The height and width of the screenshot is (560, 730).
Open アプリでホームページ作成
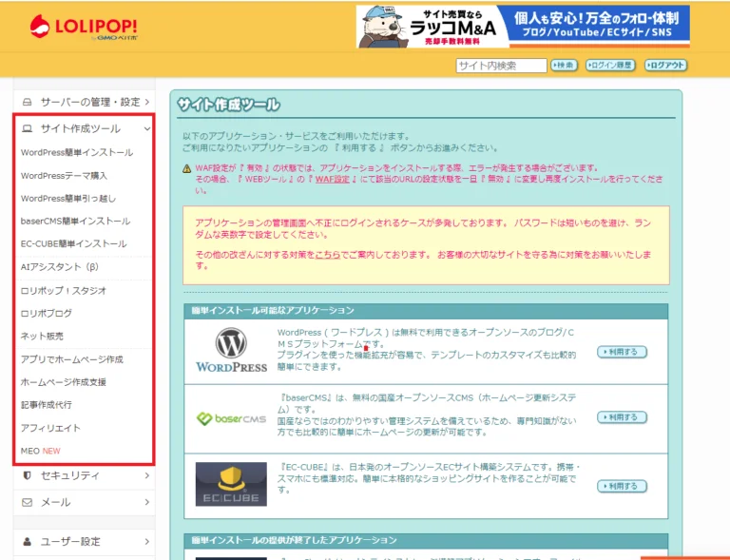tap(71, 359)
